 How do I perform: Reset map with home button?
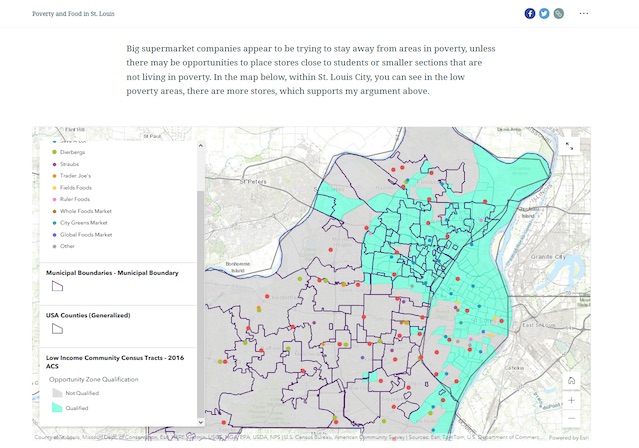point(571,381)
